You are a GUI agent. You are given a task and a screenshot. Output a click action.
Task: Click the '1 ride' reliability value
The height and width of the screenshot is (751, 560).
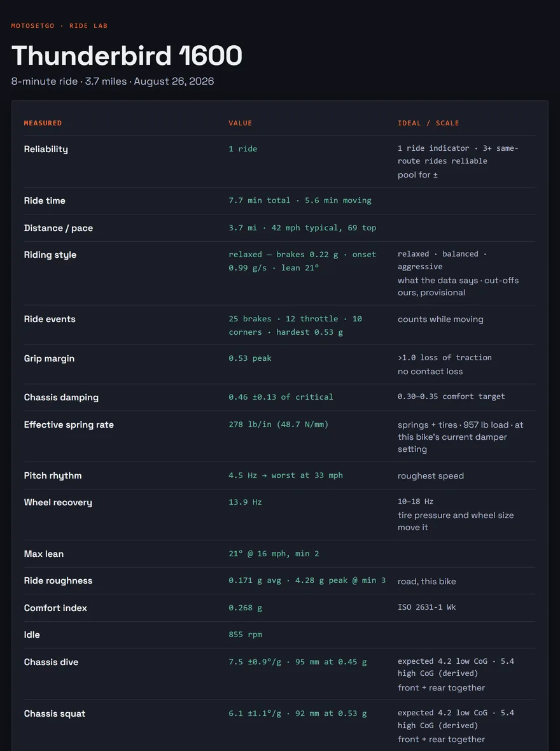coord(243,149)
